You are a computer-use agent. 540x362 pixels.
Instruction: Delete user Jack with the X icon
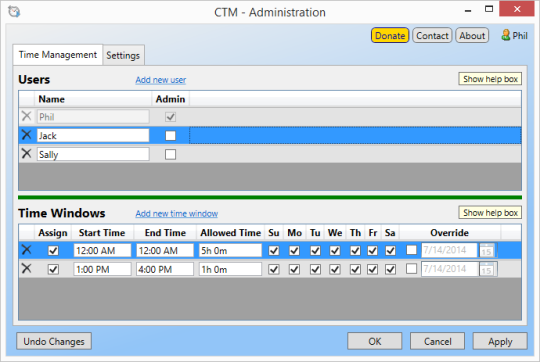[x=26, y=135]
